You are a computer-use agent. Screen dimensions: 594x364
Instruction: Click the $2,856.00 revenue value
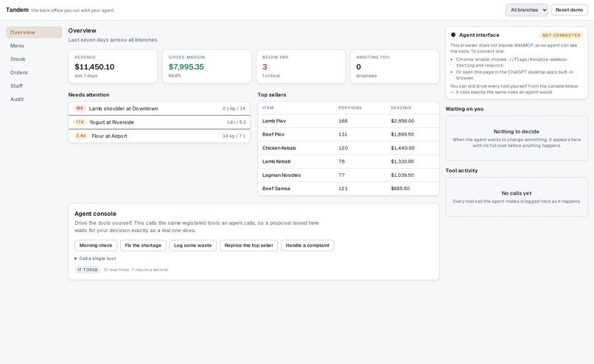[402, 121]
